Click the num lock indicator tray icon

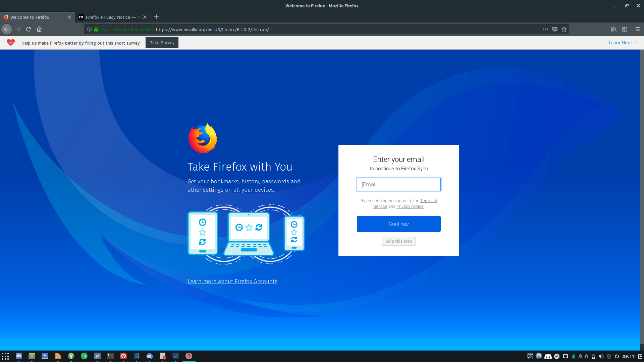tap(586, 356)
